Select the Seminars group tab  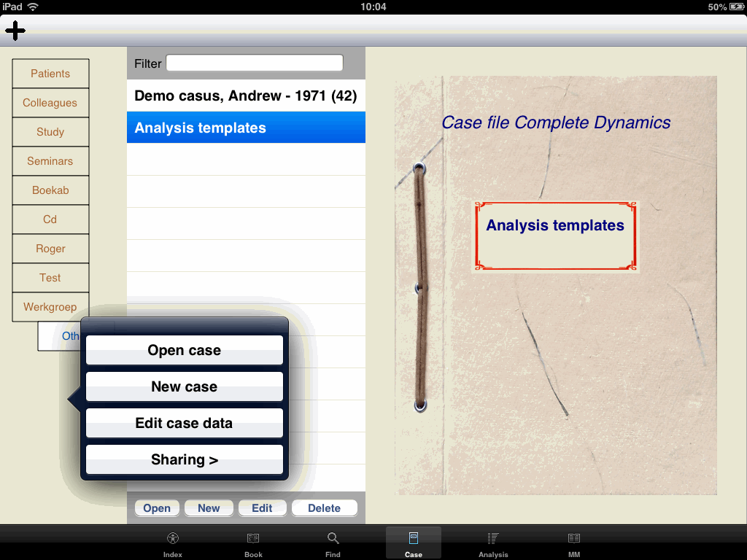point(50,161)
